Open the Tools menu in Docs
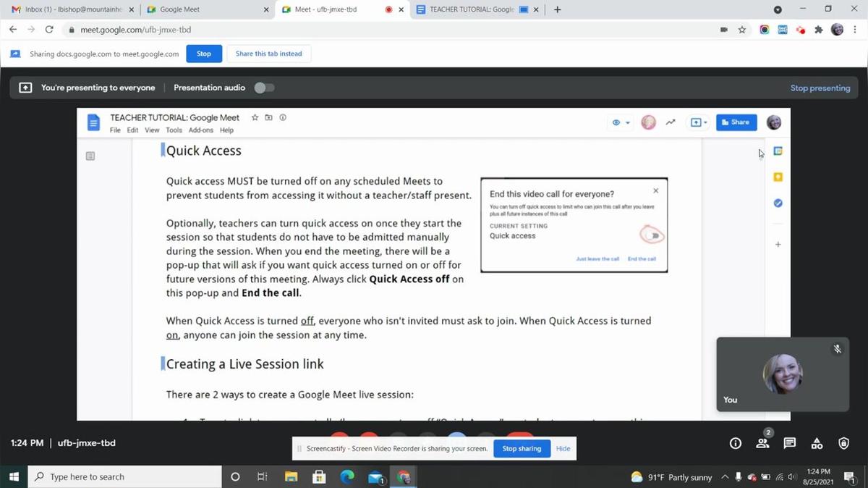 point(174,130)
